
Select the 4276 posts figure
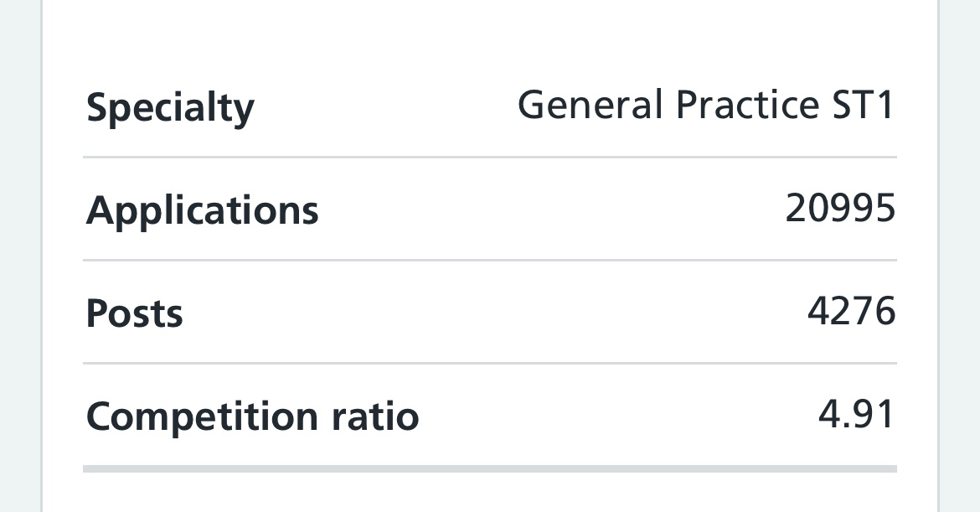[x=851, y=311]
